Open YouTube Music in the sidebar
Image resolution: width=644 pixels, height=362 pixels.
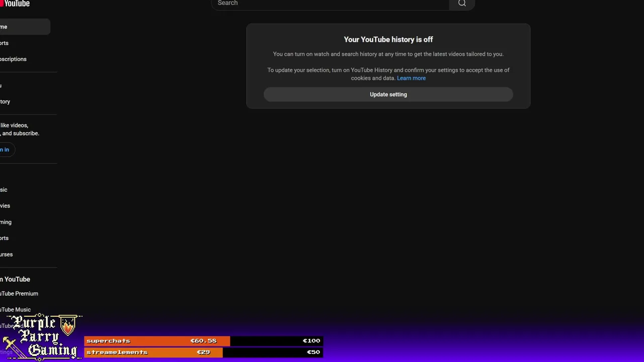tap(15, 310)
